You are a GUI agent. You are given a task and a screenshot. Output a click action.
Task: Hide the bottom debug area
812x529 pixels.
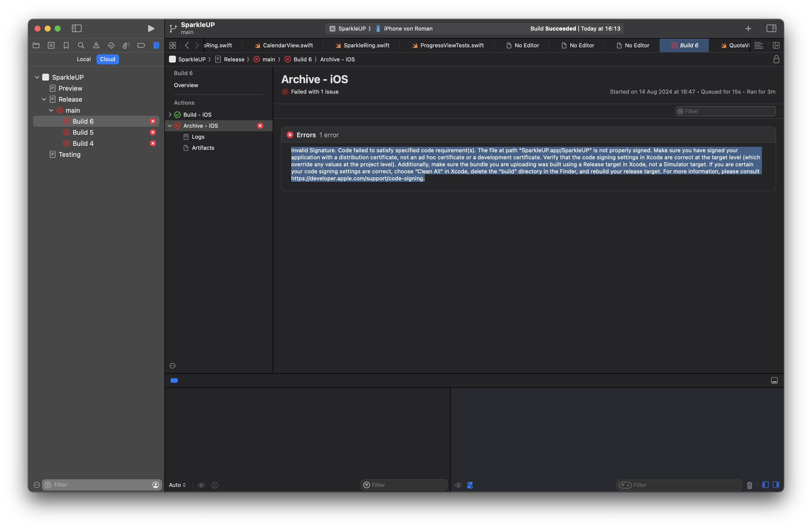(774, 381)
